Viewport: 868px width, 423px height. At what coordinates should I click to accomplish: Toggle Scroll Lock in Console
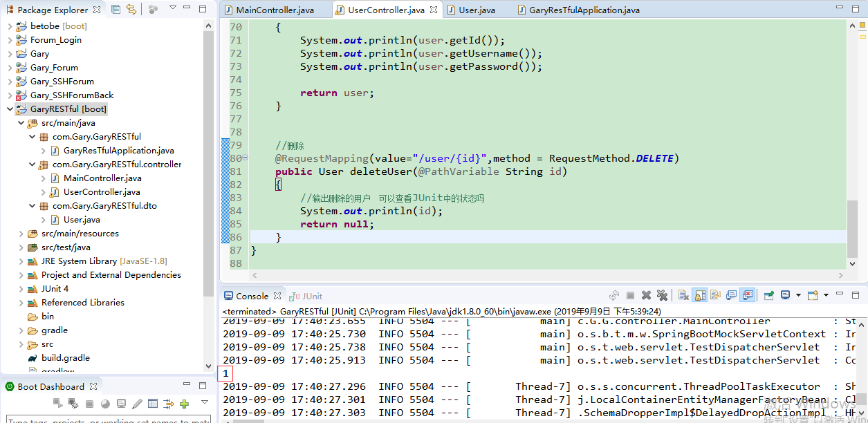point(699,296)
